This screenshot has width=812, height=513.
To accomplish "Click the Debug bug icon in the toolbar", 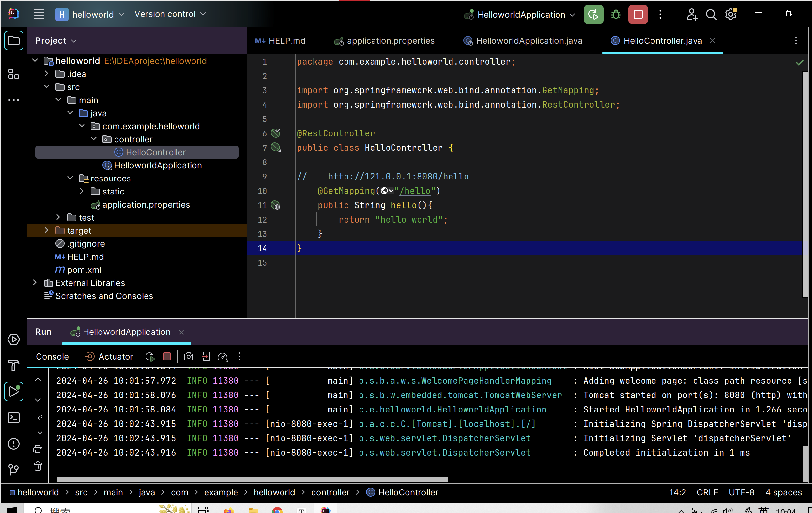I will (616, 14).
